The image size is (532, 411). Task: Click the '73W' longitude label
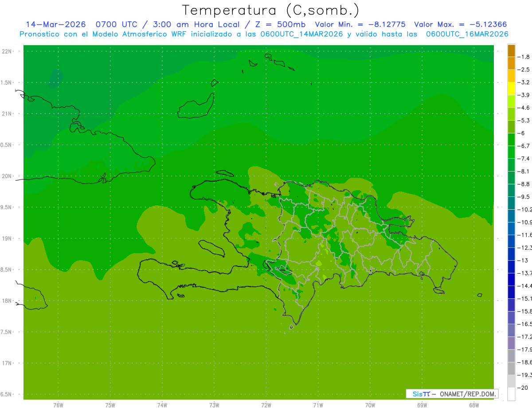[214, 405]
